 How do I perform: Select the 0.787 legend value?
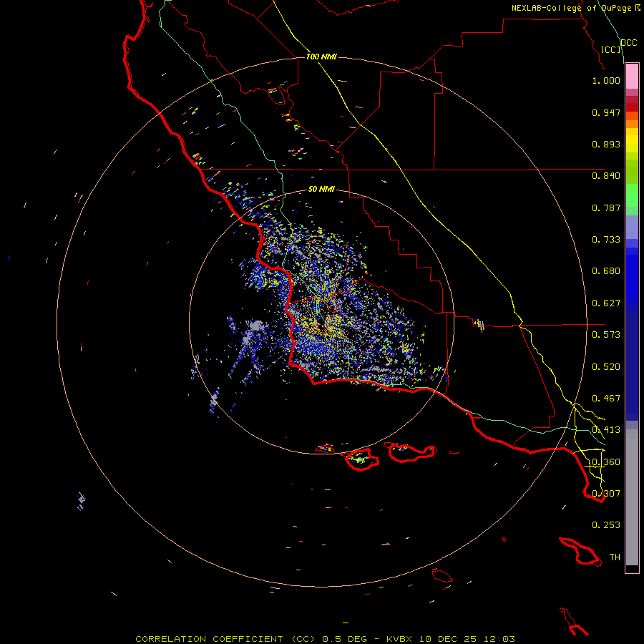coord(606,208)
